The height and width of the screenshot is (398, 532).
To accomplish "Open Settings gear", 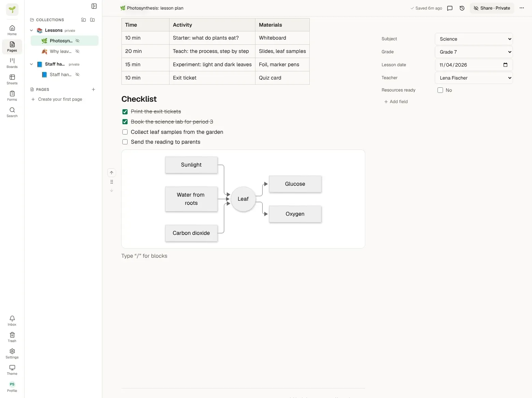I will click(12, 353).
